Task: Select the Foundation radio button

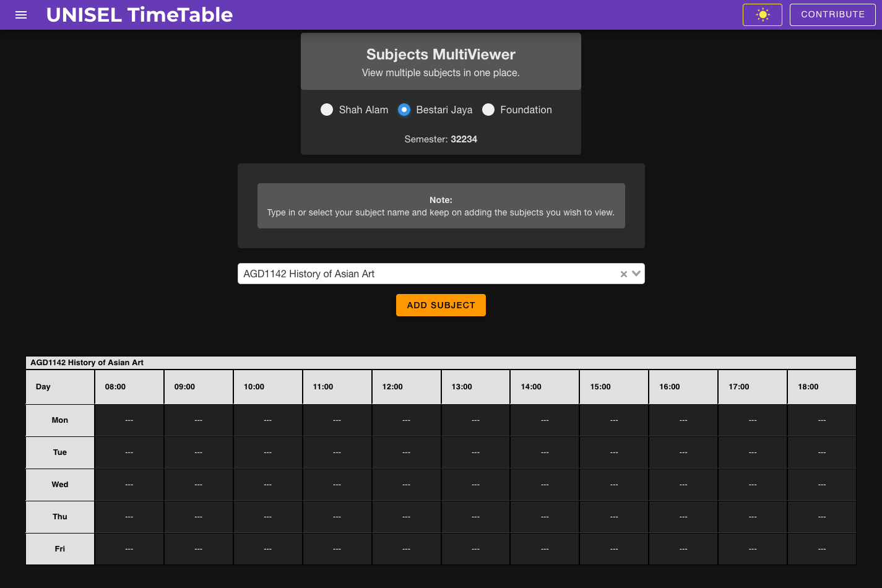Action: (488, 110)
